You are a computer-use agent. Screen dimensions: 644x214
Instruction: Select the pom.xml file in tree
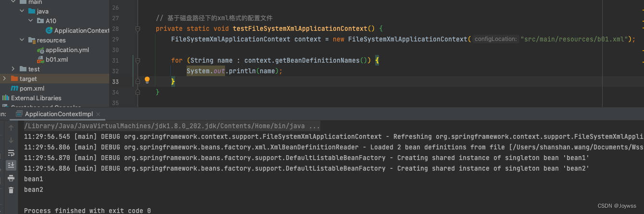pos(32,88)
